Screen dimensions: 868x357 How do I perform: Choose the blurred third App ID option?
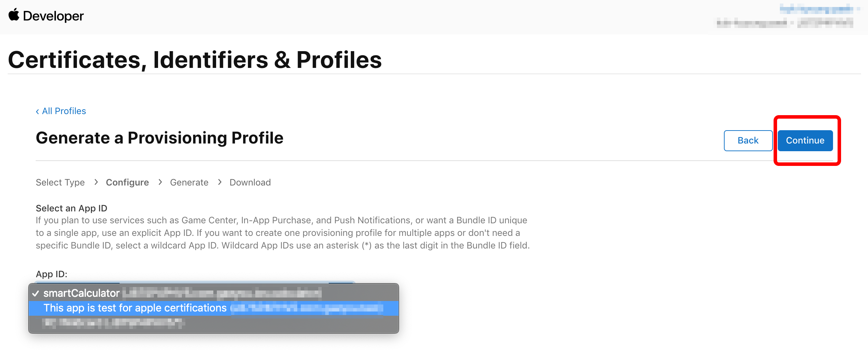click(214, 323)
